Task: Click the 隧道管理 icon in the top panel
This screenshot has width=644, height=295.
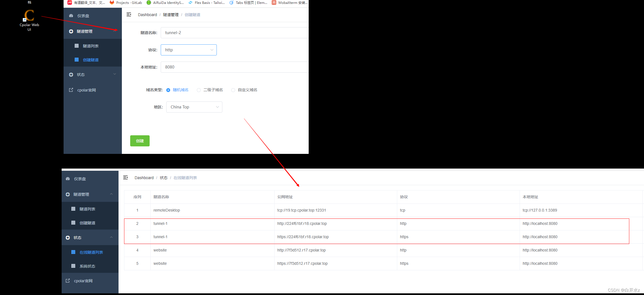Action: tap(71, 31)
